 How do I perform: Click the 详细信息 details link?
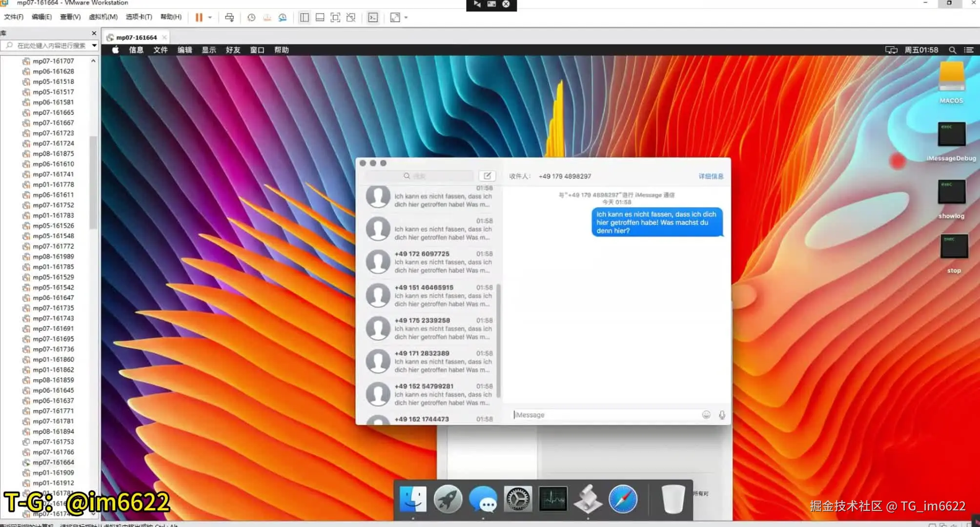point(711,176)
